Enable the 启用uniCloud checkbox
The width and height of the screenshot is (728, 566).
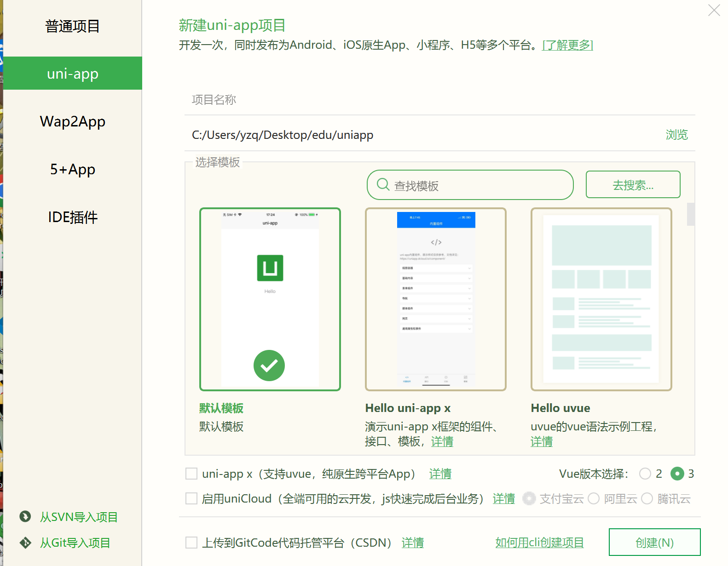click(x=191, y=498)
